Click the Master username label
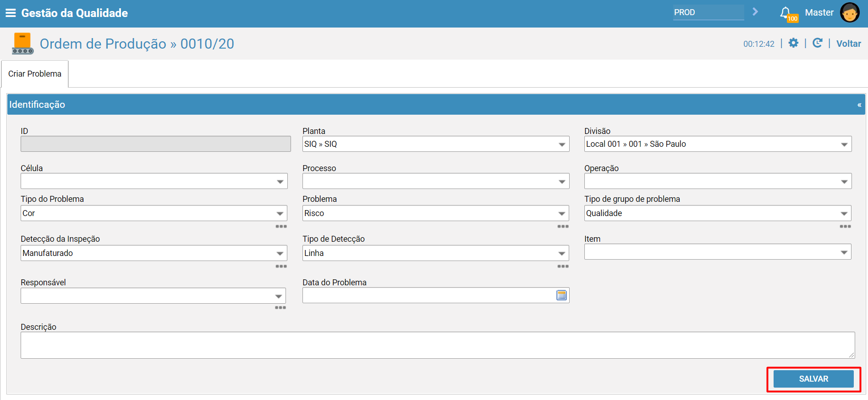868x400 pixels. tap(819, 12)
